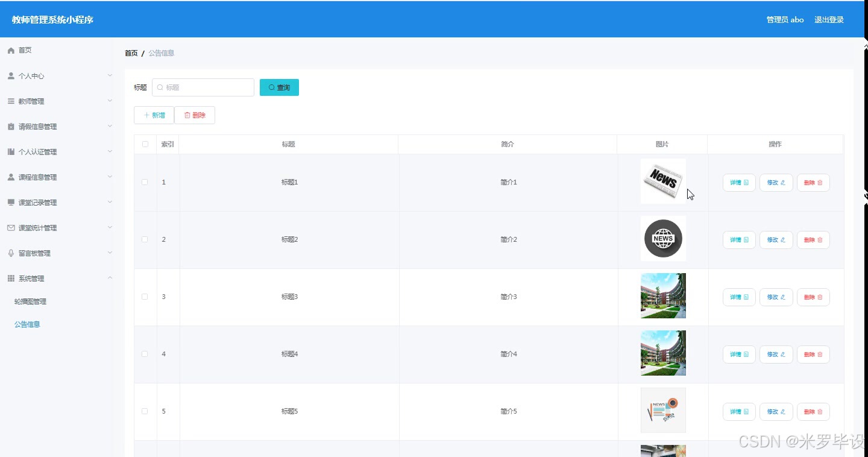Screen dimensions: 868x457
Task: Click 删除 for row 标题4
Action: 813,355
